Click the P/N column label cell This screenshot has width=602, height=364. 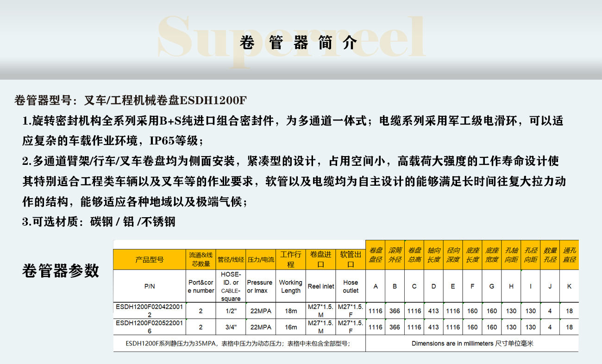tap(150, 286)
